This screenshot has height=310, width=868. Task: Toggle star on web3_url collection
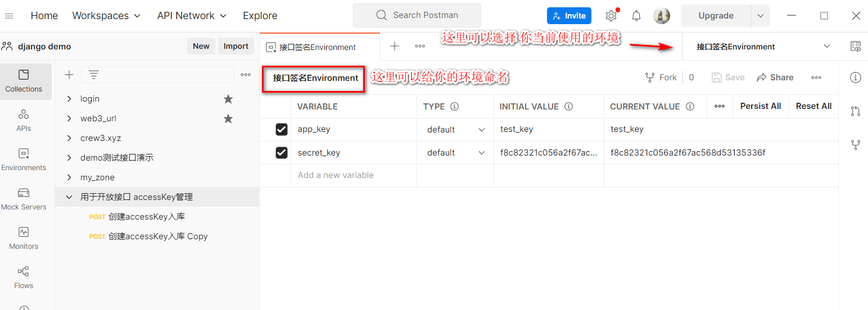[228, 118]
